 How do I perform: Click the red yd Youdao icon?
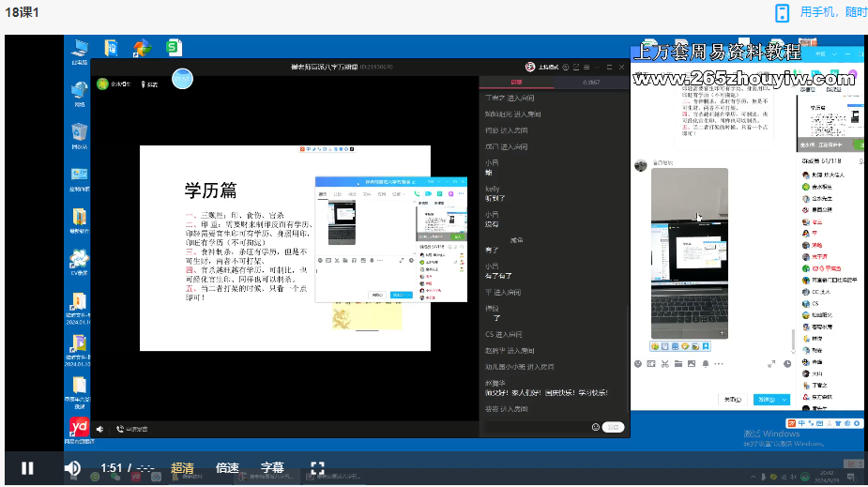click(80, 428)
